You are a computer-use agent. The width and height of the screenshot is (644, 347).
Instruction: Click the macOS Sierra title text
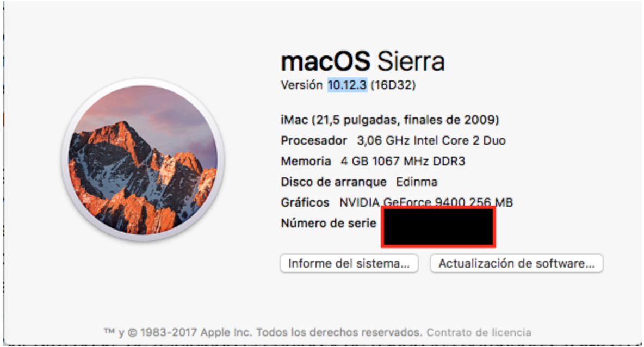coord(362,61)
